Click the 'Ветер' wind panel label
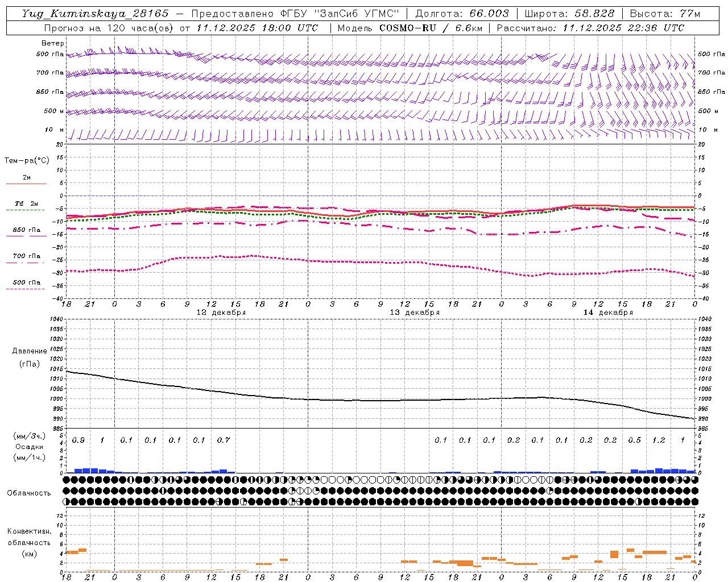This screenshot has width=728, height=582. pyautogui.click(x=53, y=43)
